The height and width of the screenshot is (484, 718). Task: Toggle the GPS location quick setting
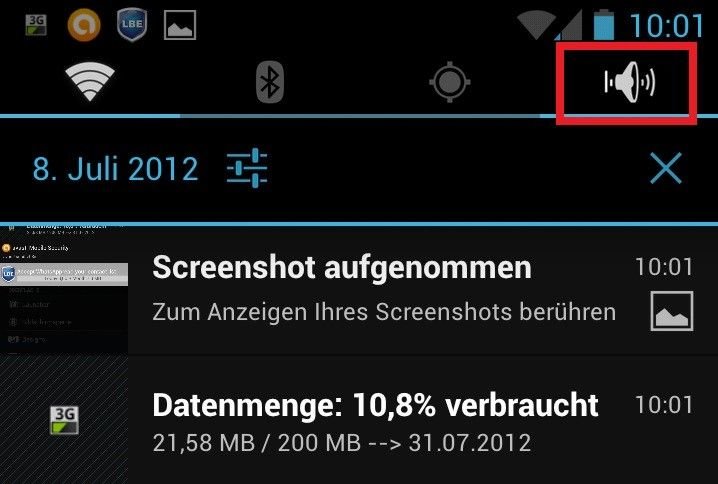coord(450,82)
